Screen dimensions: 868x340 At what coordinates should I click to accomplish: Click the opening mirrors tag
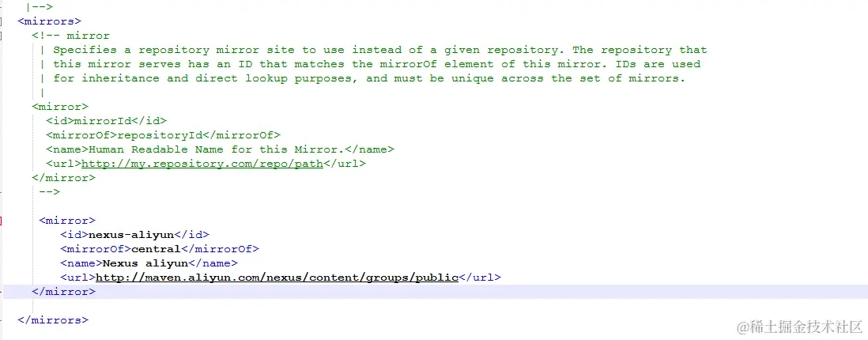pos(49,21)
